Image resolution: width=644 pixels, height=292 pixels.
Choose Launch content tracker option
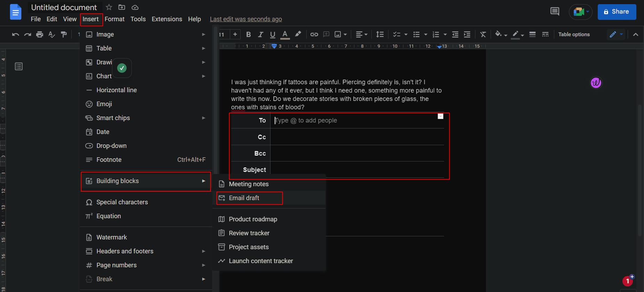269,261
